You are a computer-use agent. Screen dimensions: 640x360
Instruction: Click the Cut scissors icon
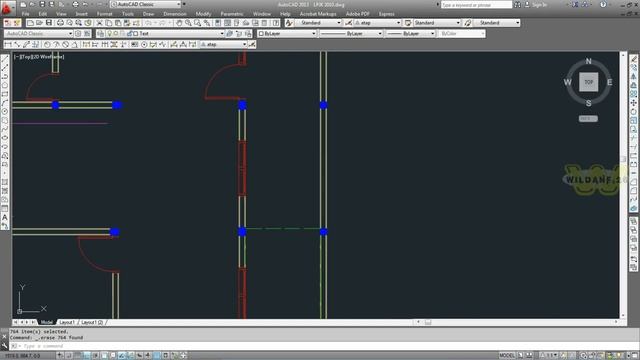click(99, 23)
